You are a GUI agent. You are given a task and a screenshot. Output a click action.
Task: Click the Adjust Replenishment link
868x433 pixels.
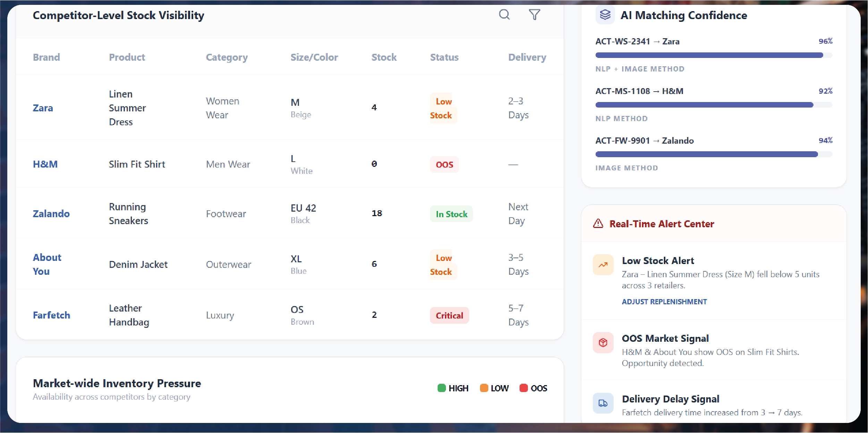click(664, 302)
